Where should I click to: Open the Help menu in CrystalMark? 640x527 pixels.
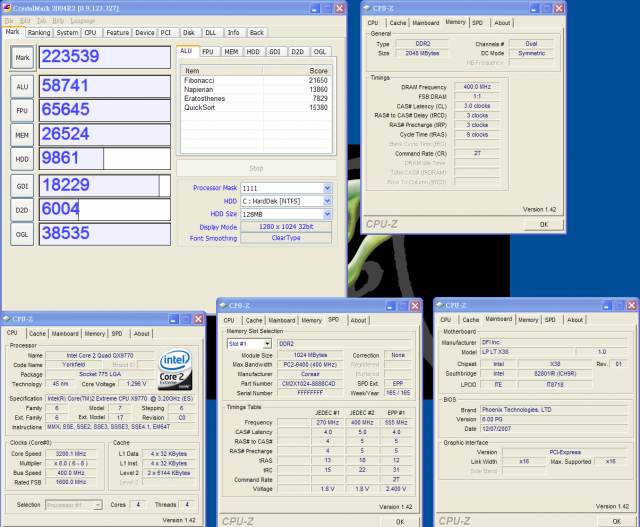tap(58, 21)
